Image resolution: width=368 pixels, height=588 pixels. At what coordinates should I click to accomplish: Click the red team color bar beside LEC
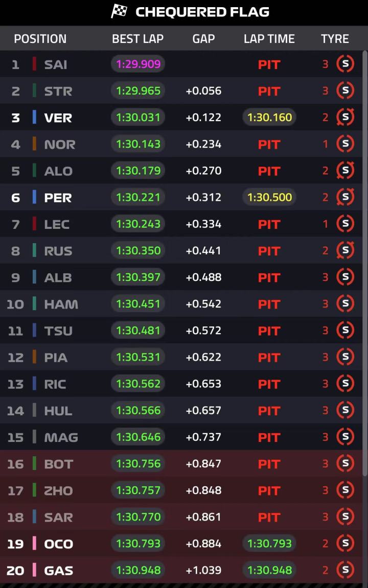[35, 224]
